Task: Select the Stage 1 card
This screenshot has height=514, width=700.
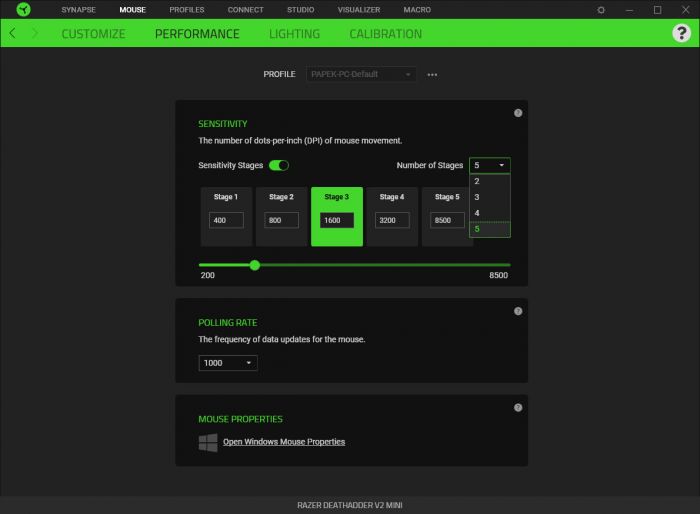Action: [226, 217]
